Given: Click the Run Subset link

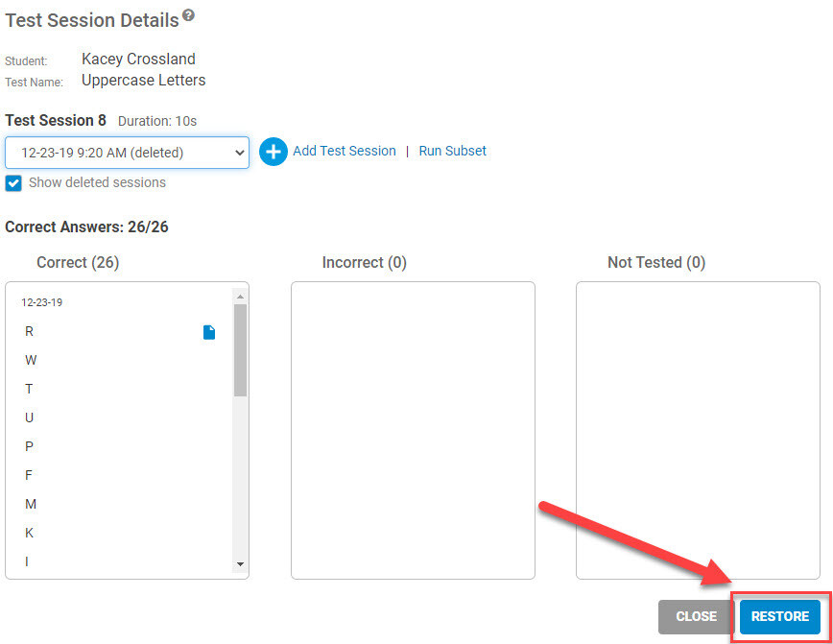Looking at the screenshot, I should 452,151.
